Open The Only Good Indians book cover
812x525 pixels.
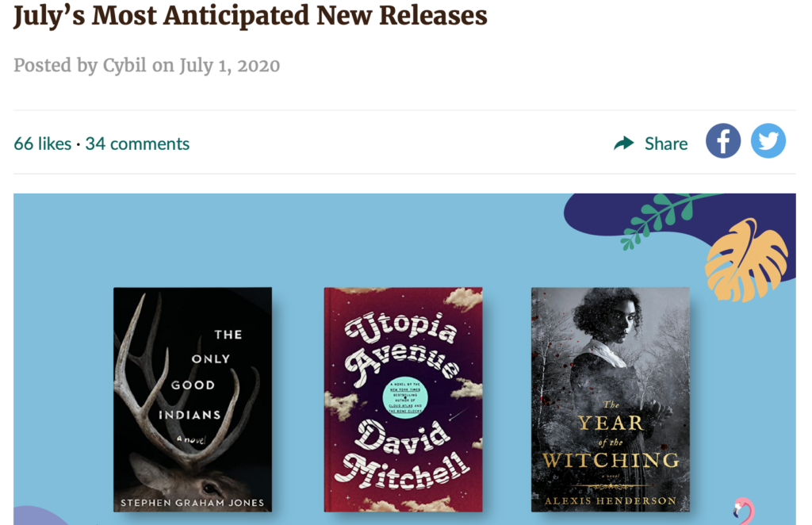coord(193,400)
